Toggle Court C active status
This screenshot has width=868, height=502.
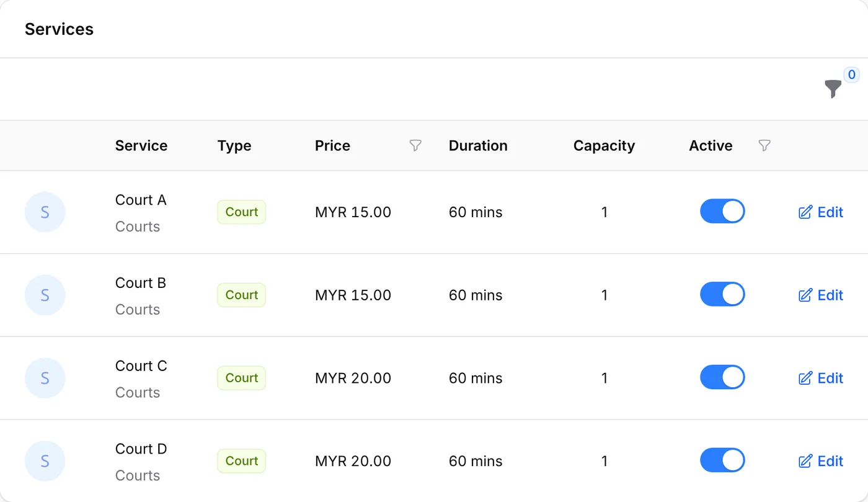click(x=722, y=377)
